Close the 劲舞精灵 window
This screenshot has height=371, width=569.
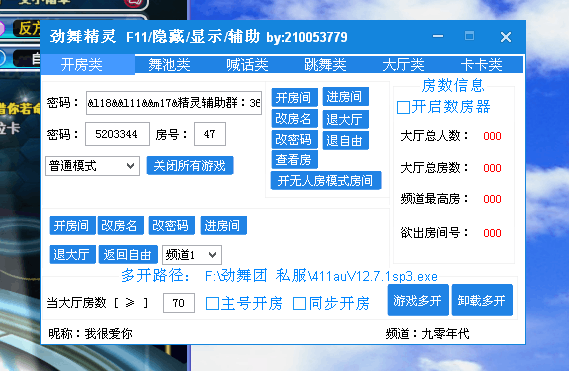[x=506, y=37]
